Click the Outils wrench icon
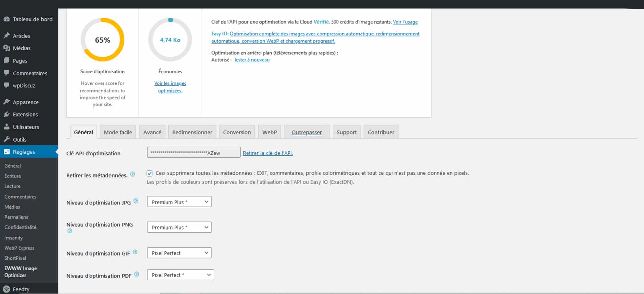The height and width of the screenshot is (294, 644). pyautogui.click(x=6, y=139)
